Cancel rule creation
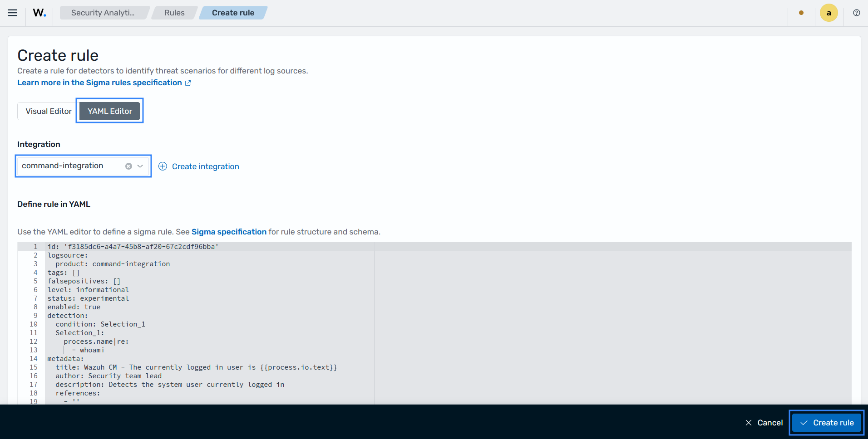This screenshot has height=439, width=868. tap(764, 423)
